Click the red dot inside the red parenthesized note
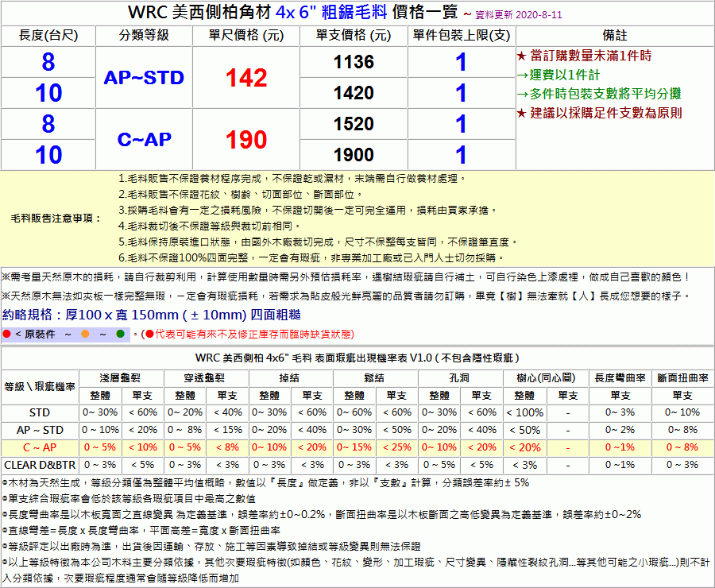 click(149, 335)
